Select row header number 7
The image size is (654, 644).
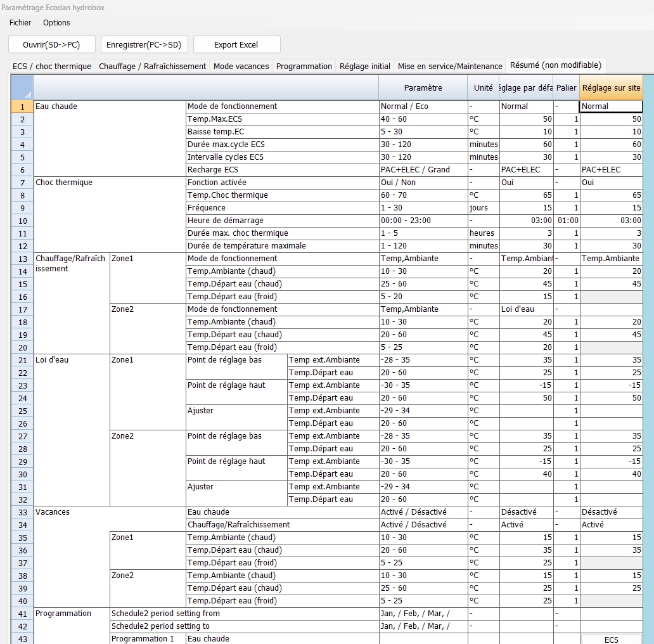pos(22,183)
